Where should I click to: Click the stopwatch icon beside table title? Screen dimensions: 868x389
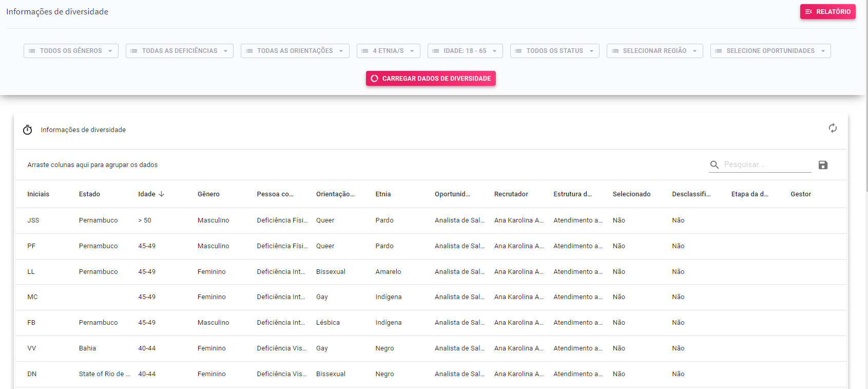point(28,130)
